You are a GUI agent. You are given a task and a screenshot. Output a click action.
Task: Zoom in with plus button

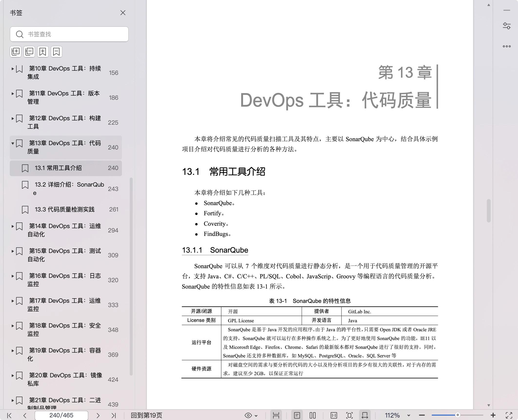tap(493, 415)
